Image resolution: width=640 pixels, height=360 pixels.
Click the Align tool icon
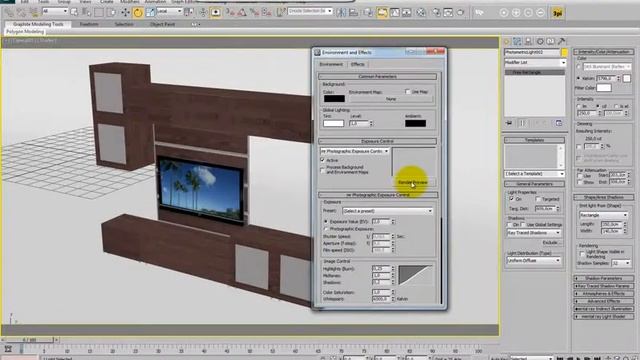pyautogui.click(x=353, y=13)
